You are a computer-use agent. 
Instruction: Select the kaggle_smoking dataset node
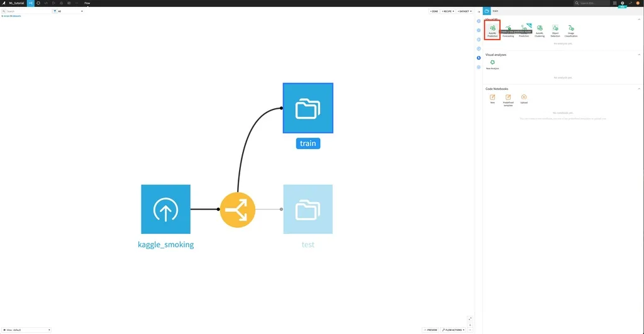165,209
